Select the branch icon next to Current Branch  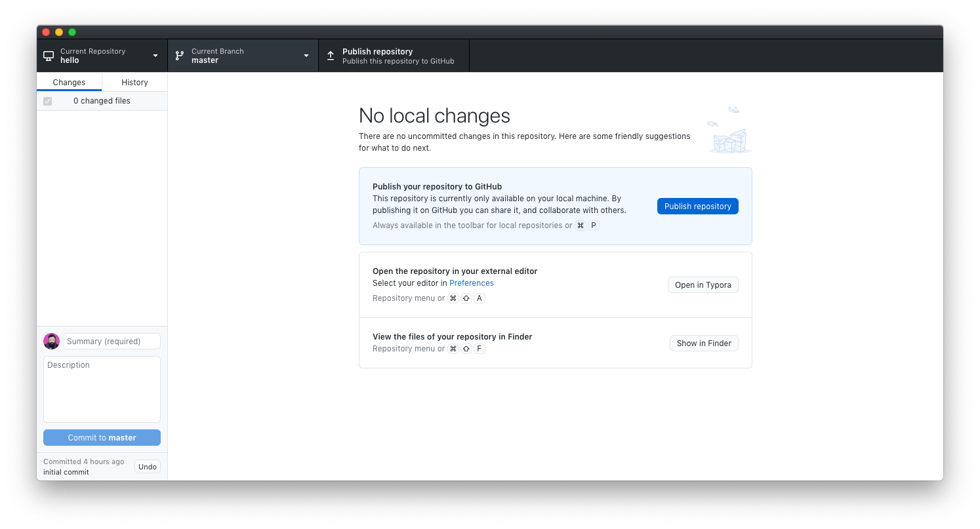point(180,55)
